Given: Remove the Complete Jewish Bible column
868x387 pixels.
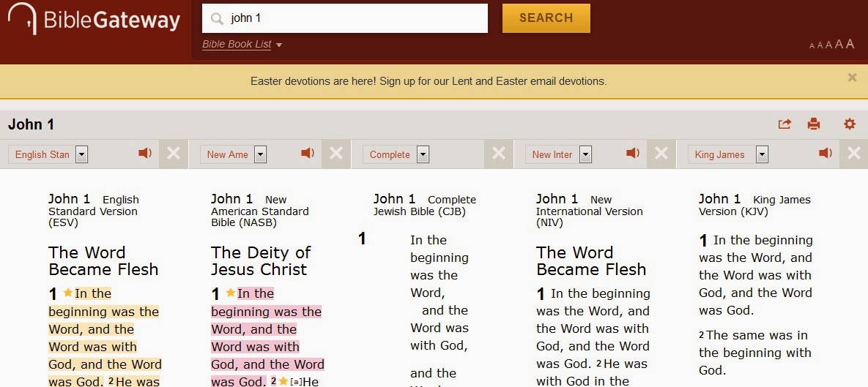Looking at the screenshot, I should (499, 154).
